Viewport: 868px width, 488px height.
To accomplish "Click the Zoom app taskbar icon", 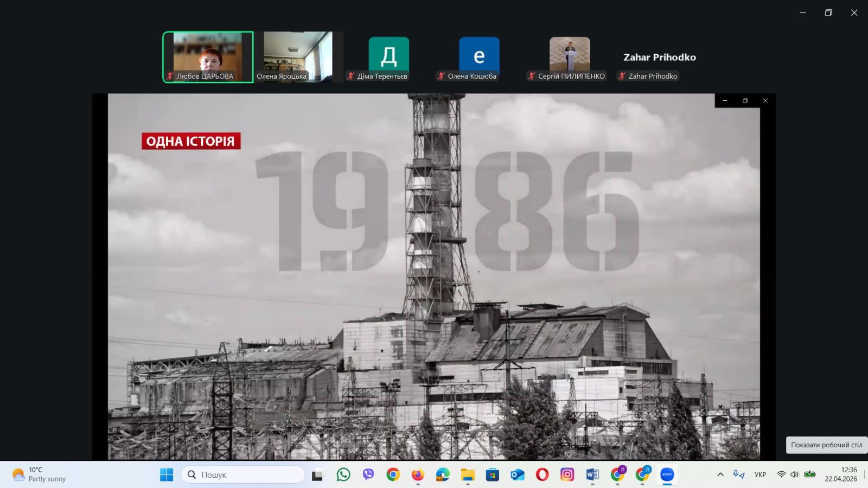I will pos(667,475).
